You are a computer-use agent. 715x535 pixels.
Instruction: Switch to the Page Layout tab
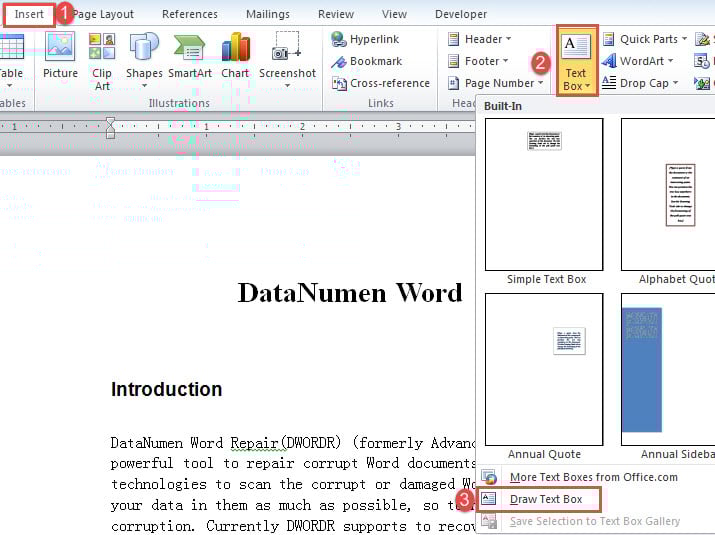(x=103, y=14)
